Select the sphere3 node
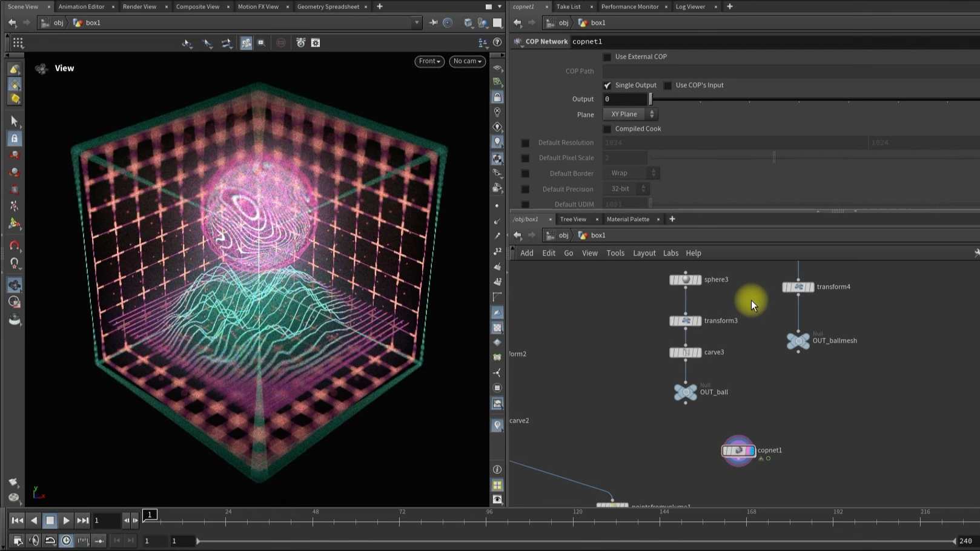The image size is (980, 551). [x=685, y=280]
